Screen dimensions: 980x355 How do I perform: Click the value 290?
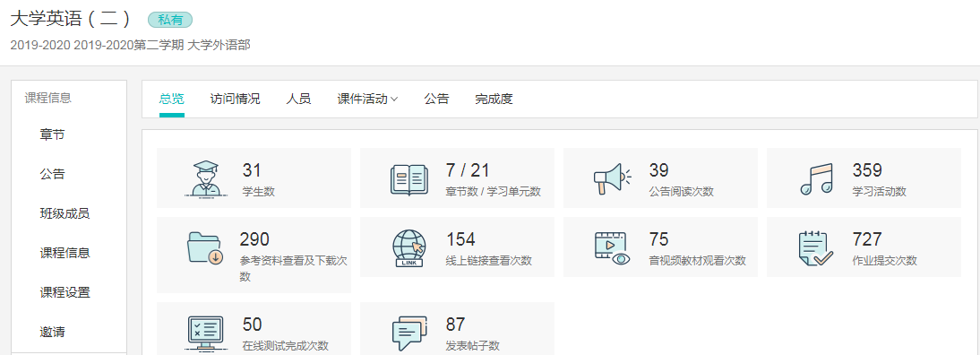pyautogui.click(x=254, y=239)
